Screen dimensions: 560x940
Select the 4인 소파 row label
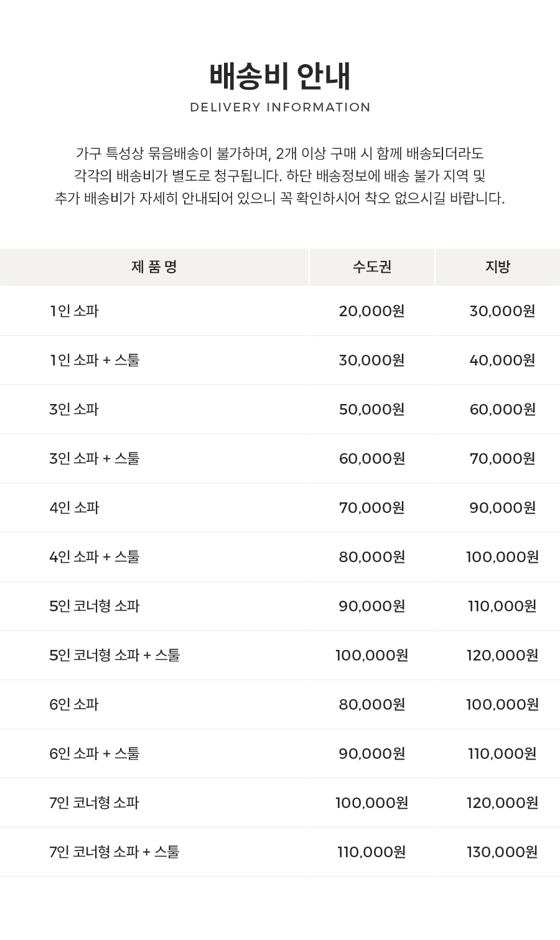tap(74, 507)
